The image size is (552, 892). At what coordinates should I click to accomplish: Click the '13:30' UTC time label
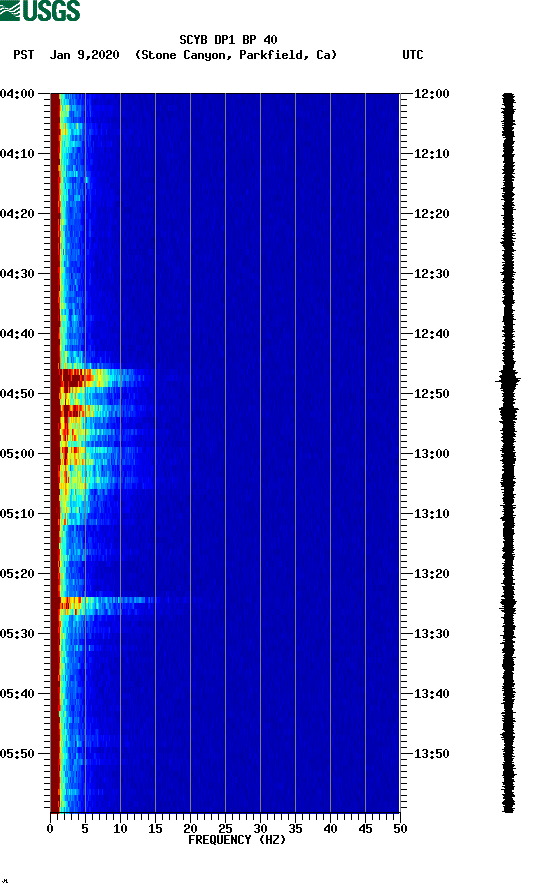431,634
